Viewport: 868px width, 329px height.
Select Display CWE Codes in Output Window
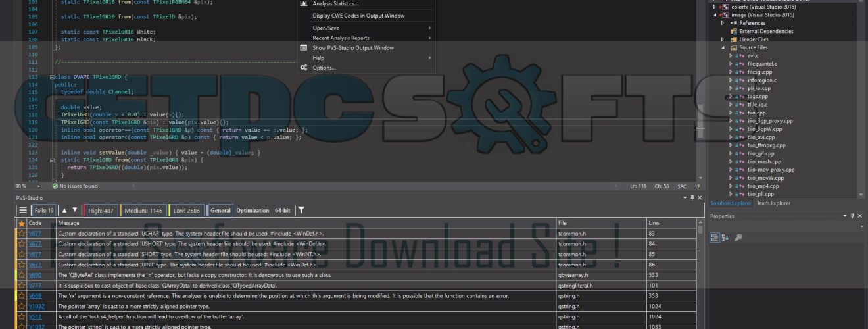tap(366, 16)
